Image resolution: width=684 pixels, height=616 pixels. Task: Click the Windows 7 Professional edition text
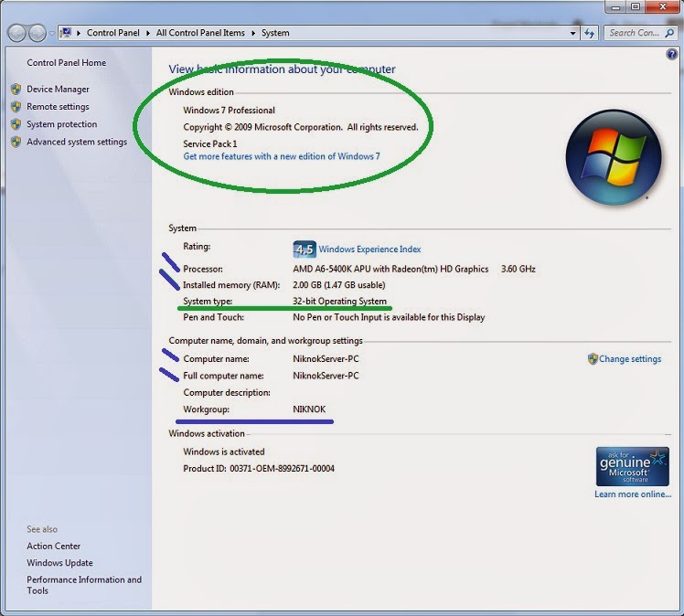point(229,111)
